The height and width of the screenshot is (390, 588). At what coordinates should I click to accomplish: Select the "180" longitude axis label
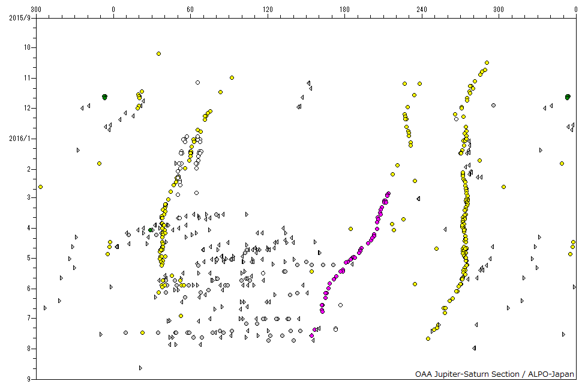click(344, 10)
